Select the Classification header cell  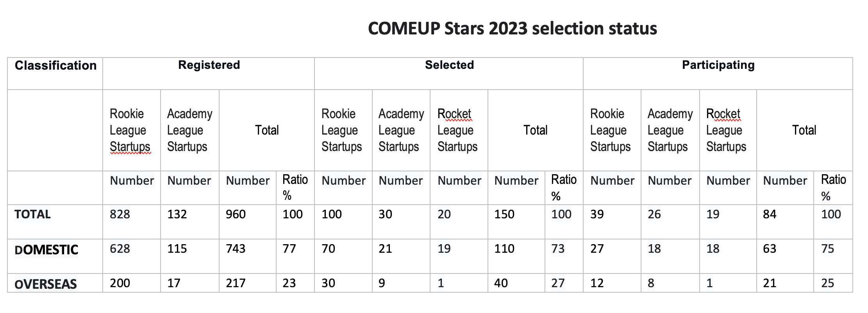pos(55,65)
